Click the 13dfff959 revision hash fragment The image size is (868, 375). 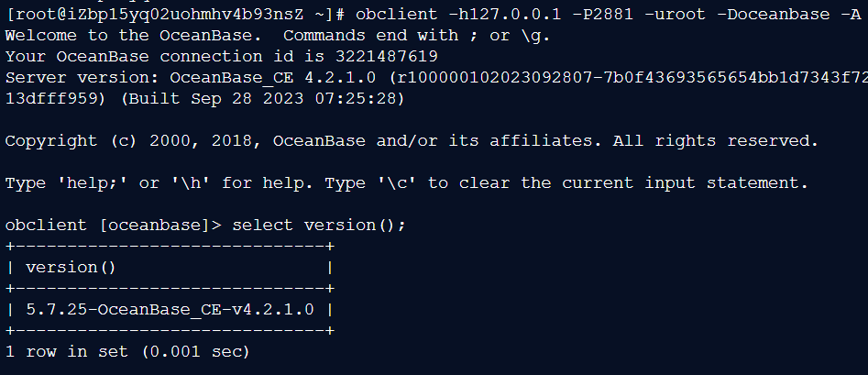click(x=57, y=99)
